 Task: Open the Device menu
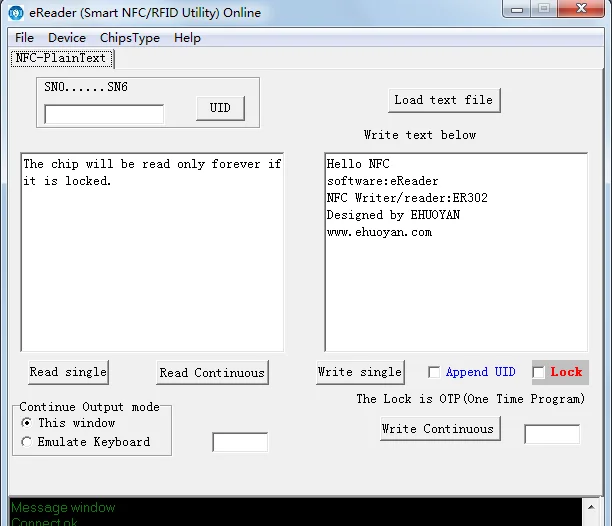click(67, 38)
